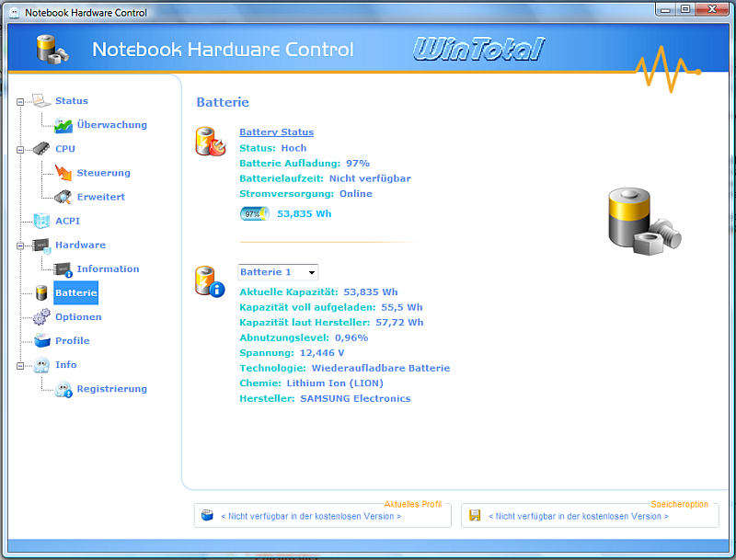Screen dimensions: 736x560
Task: Click the title bar application icon
Action: coord(15,13)
